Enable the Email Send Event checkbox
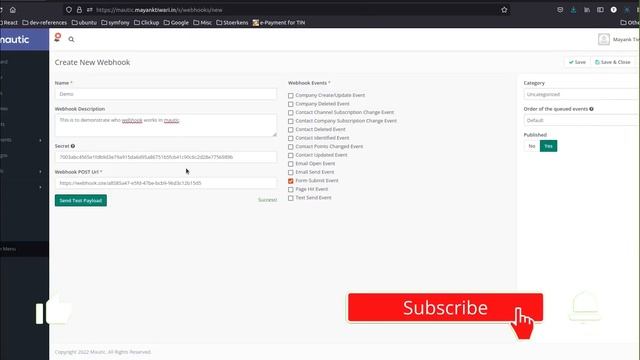The image size is (640, 360). [x=291, y=173]
